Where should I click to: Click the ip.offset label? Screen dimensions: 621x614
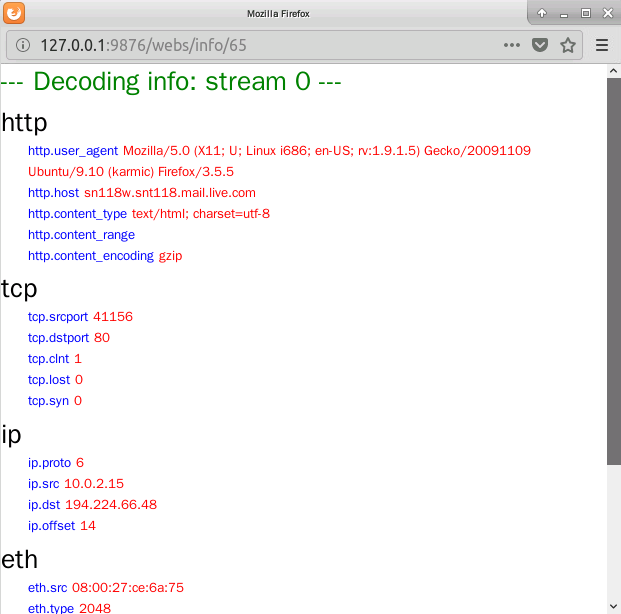click(x=51, y=526)
